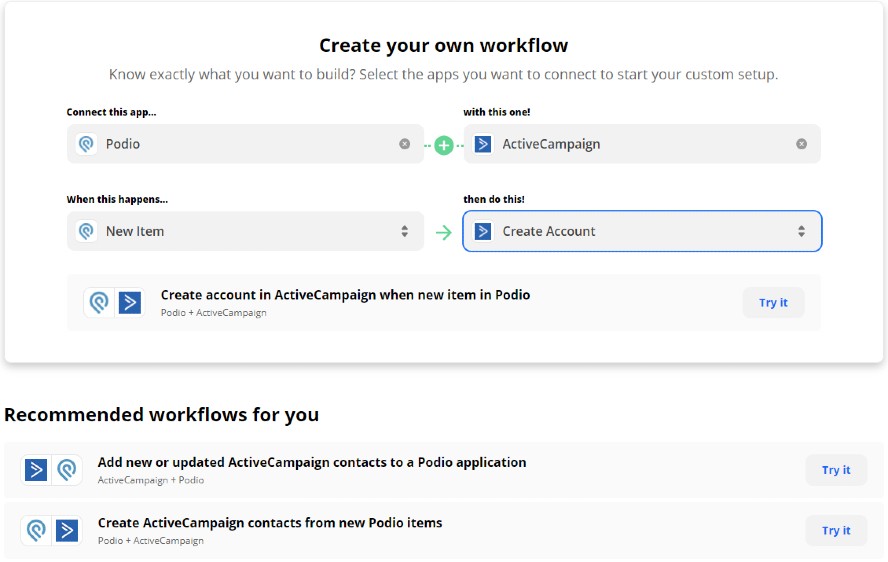Click Podio icon in Create account workflow card

coord(99,303)
